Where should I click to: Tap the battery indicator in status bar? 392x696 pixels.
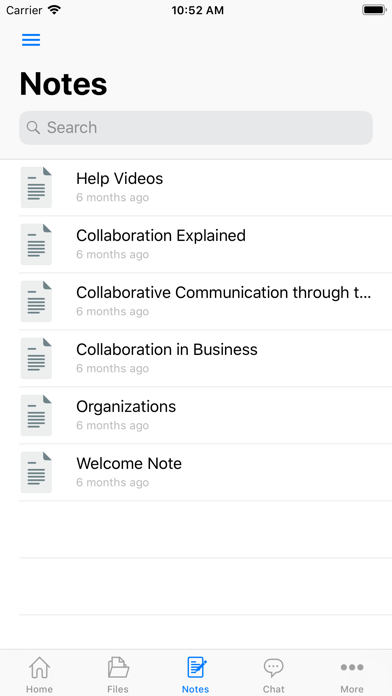pyautogui.click(x=374, y=10)
